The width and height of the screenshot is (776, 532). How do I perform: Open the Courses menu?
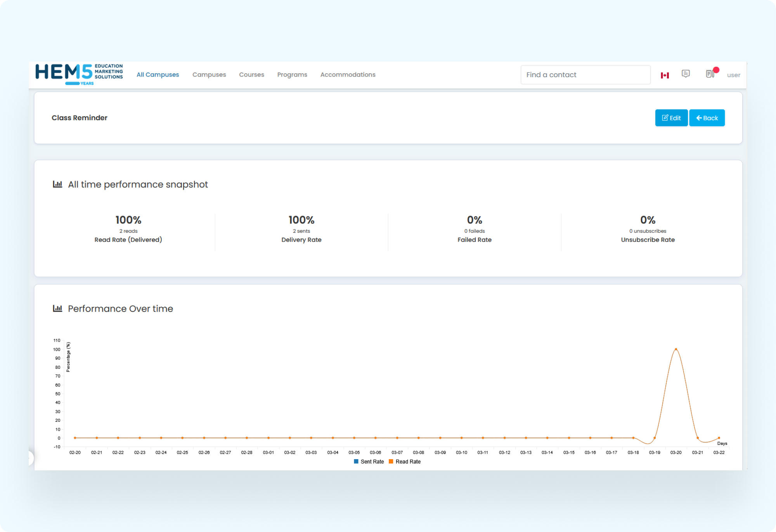click(x=251, y=74)
